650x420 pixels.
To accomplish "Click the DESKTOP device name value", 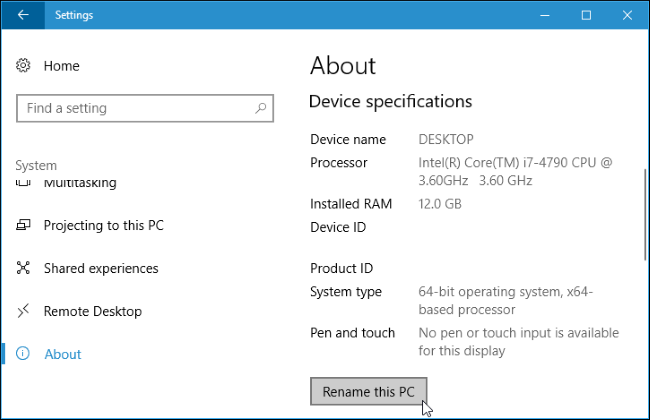I will (x=446, y=139).
